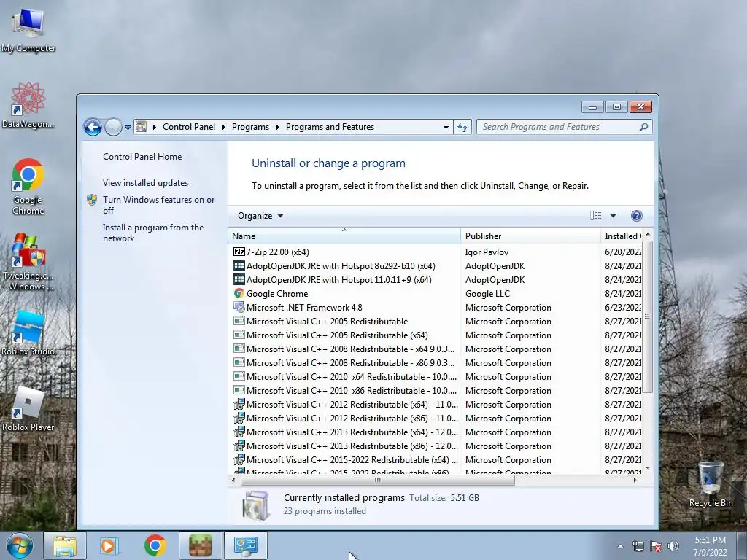Click Programs breadcrumb segment
747x560 pixels.
coord(250,127)
